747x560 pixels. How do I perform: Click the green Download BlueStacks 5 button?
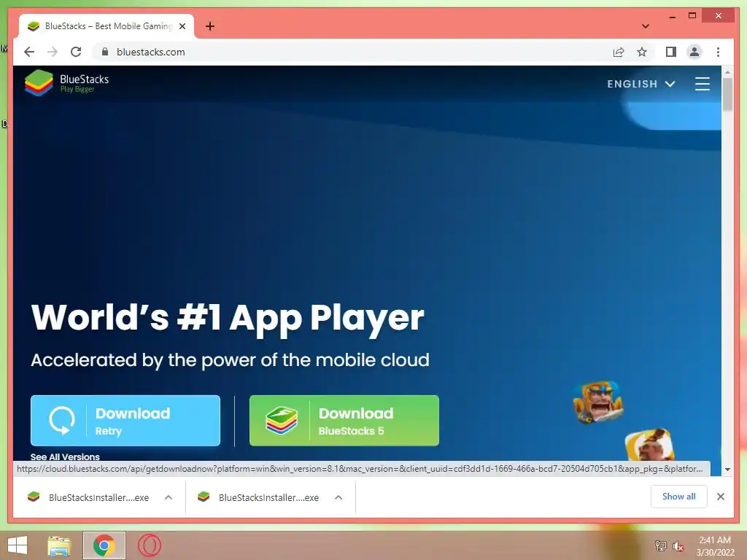[x=344, y=421]
